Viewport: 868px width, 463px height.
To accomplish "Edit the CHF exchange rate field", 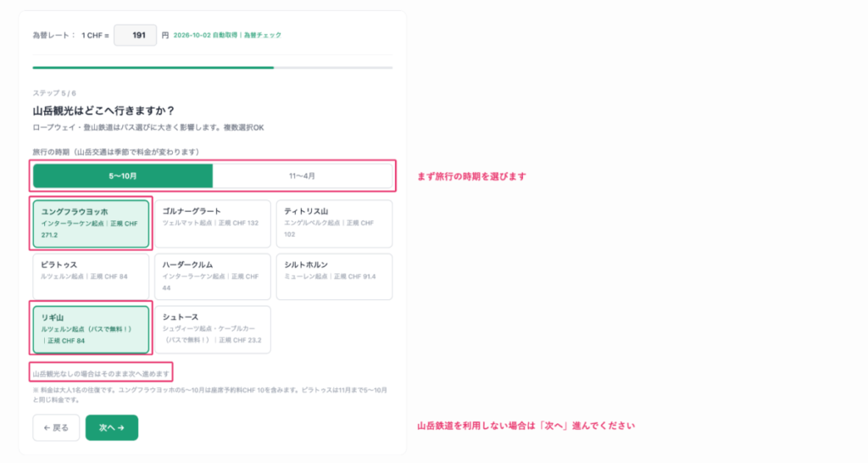I will 135,35.
